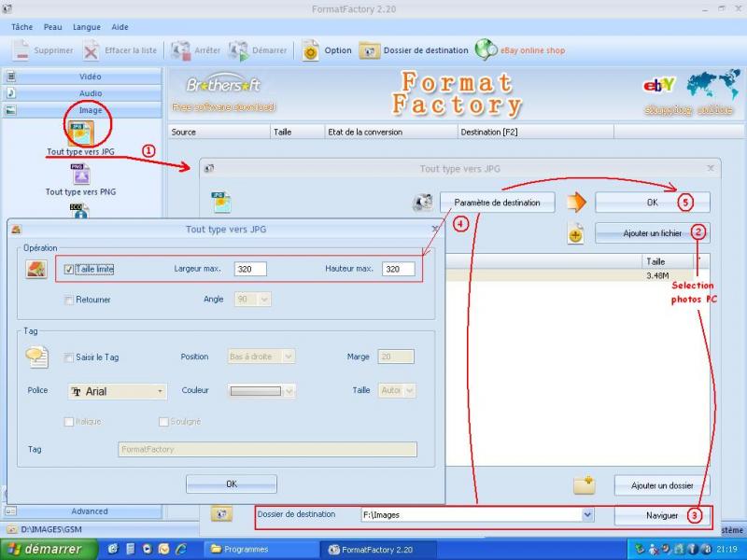747x560 pixels.
Task: Open the démarrer start button
Action: pyautogui.click(x=49, y=549)
